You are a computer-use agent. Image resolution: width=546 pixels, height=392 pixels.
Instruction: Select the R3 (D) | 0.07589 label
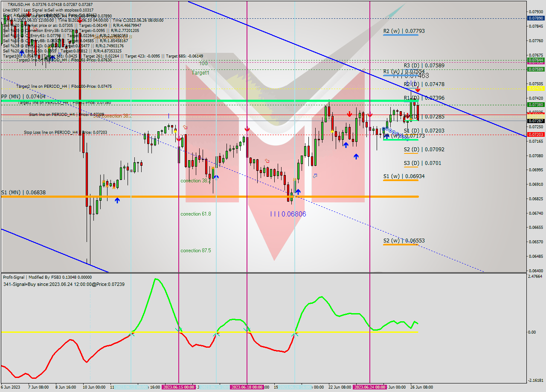424,66
